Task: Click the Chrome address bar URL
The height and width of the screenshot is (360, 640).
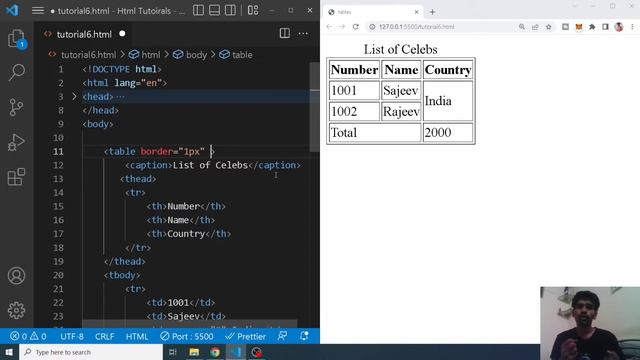Action: coord(416,27)
